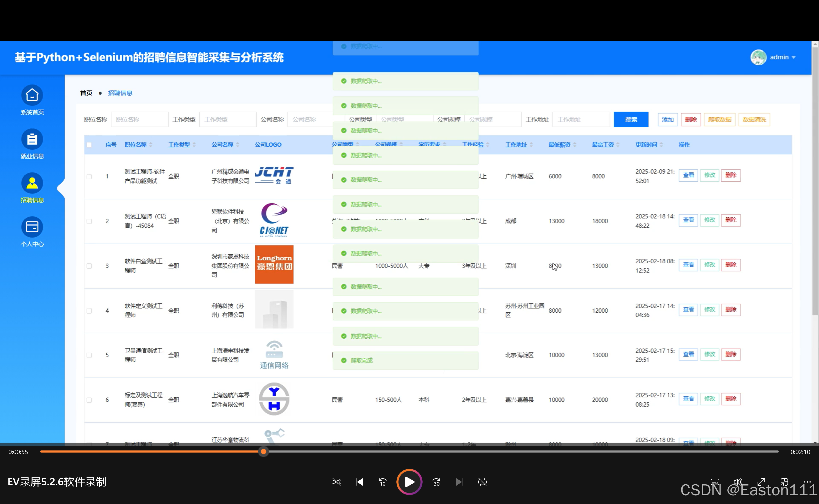Click the 搜索 search button
This screenshot has height=504, width=819.
pyautogui.click(x=631, y=119)
